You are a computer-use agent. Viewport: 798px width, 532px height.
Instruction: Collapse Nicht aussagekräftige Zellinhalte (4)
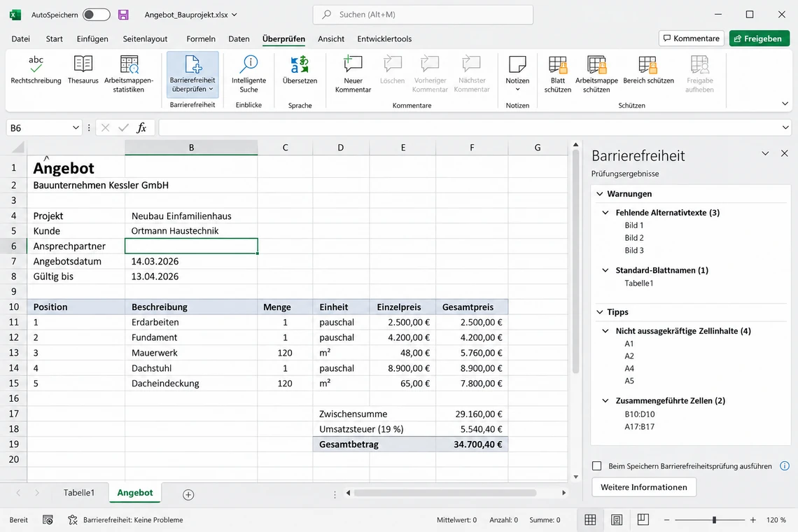pyautogui.click(x=605, y=330)
